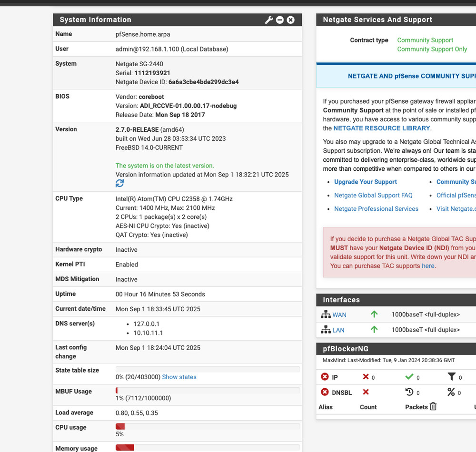
Task: Follow the NETGATE RESOURCE LIBRARY link
Action: [382, 128]
